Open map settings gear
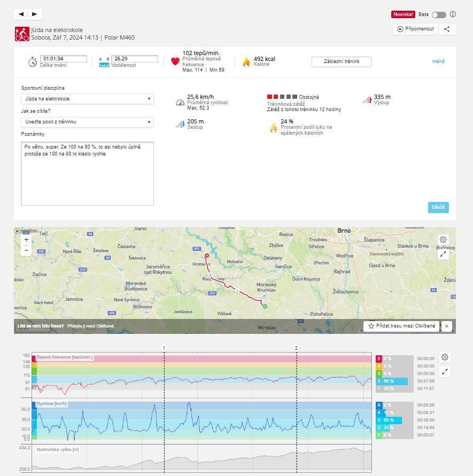 (x=443, y=240)
